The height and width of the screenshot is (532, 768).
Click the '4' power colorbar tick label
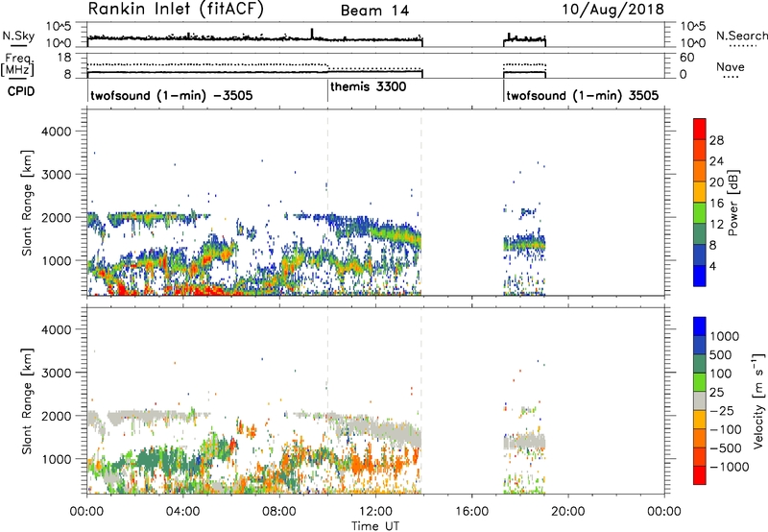click(x=712, y=266)
